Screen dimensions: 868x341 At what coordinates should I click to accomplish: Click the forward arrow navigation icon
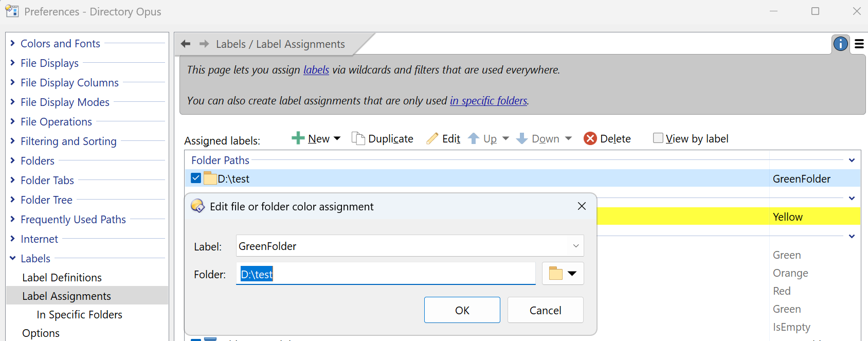(x=204, y=44)
